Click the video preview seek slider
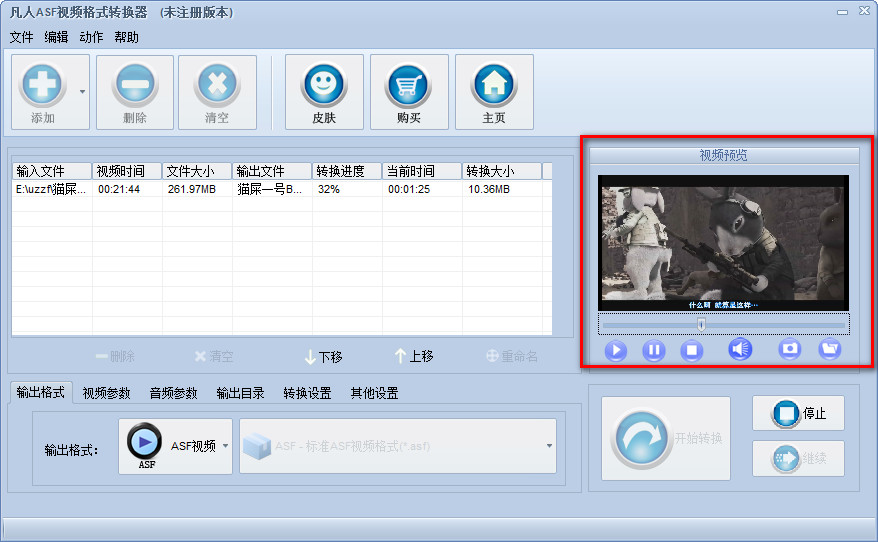Screen dimensions: 878x542 coord(723,323)
